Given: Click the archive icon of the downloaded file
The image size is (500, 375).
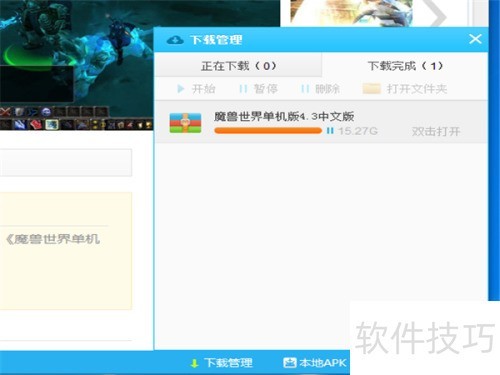Looking at the screenshot, I should tap(185, 123).
